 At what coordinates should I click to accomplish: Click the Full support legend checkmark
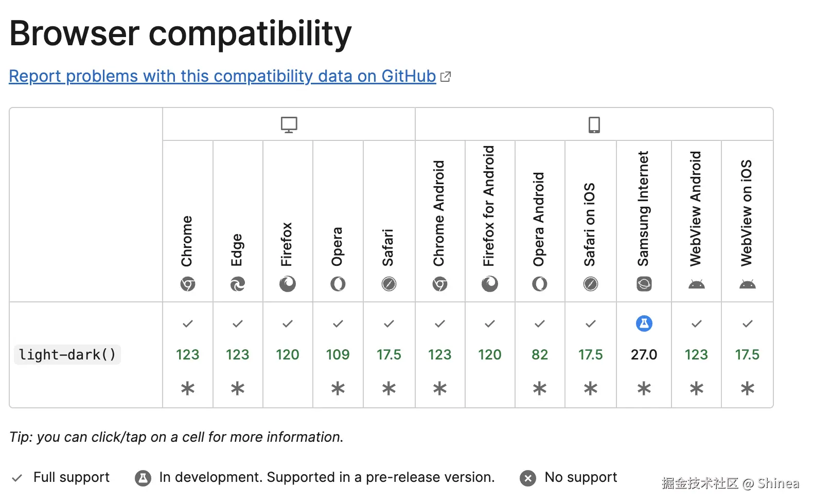(17, 478)
